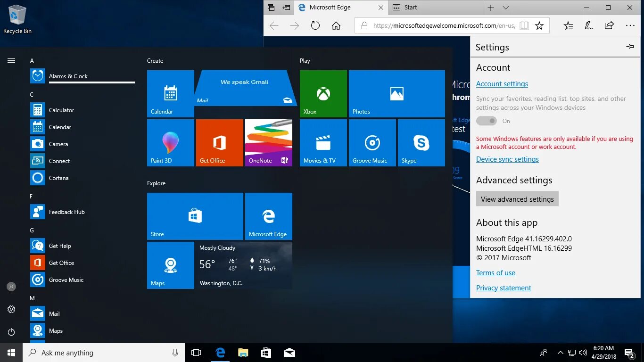
Task: Open Groove Music in the app list
Action: 83,280
